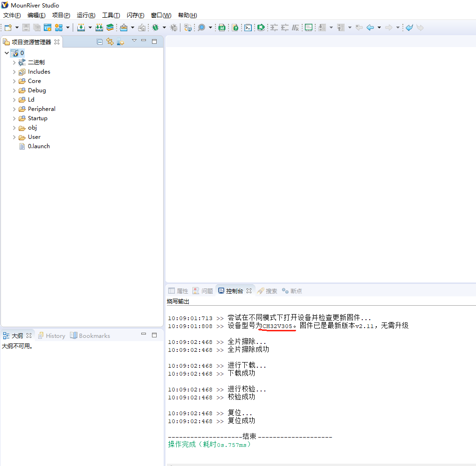Switch to the 问题 tab
476x466 pixels.
click(203, 291)
